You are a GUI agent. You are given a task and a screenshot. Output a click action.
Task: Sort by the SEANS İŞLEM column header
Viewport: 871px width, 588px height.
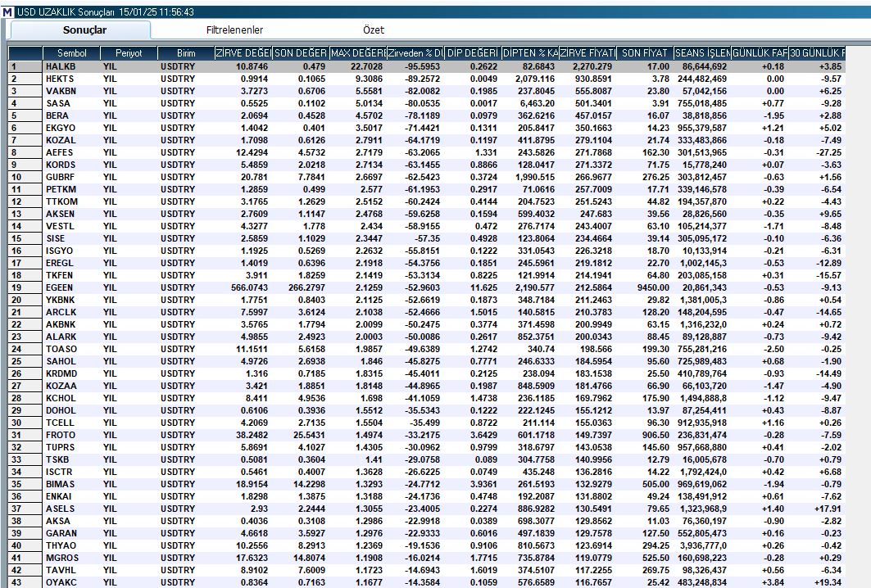coord(702,52)
